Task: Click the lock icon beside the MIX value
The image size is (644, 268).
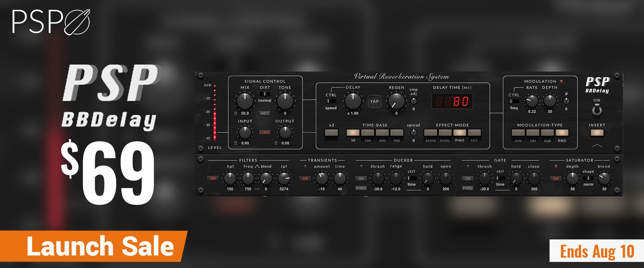Action: [236, 113]
